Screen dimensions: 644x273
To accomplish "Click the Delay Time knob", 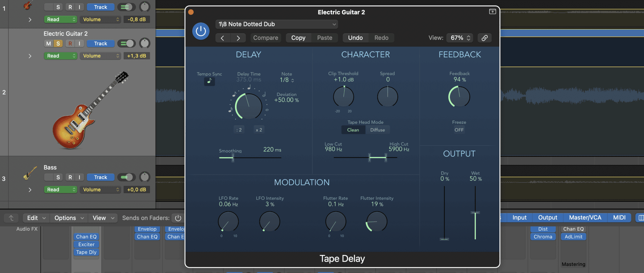I will 248,106.
